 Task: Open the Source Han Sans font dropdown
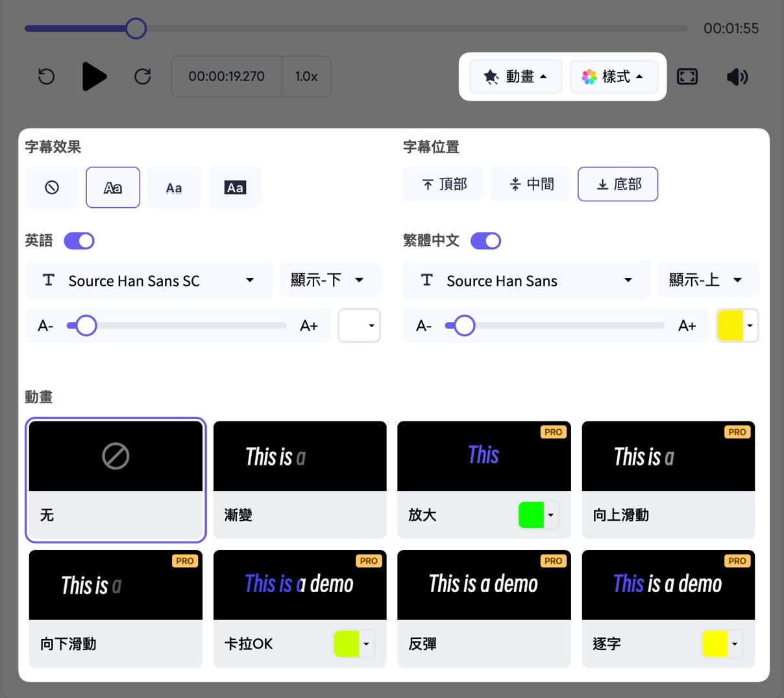(x=527, y=280)
